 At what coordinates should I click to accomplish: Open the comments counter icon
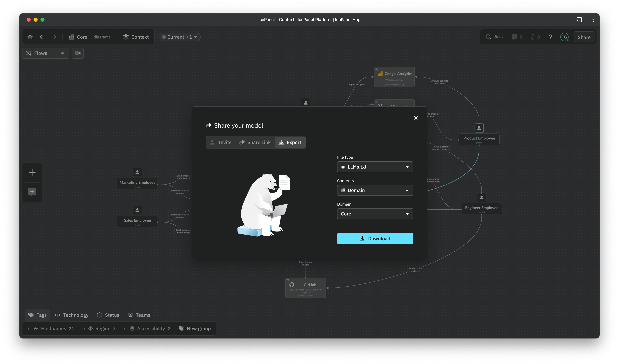(514, 37)
